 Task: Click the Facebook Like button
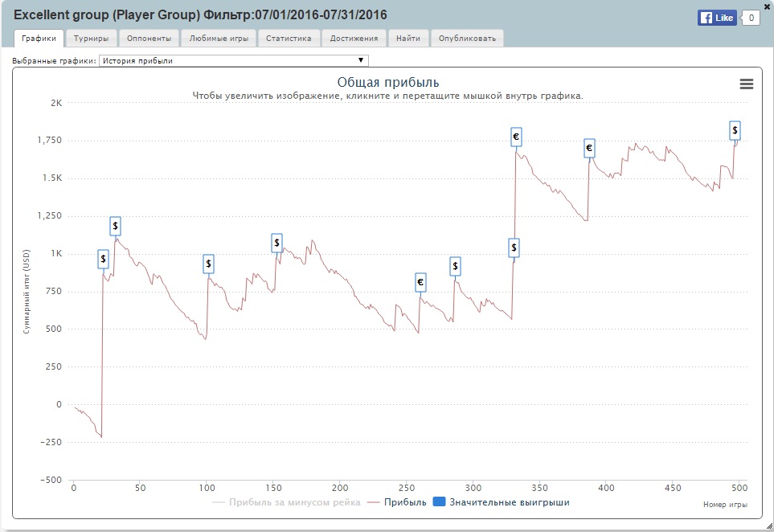point(717,18)
